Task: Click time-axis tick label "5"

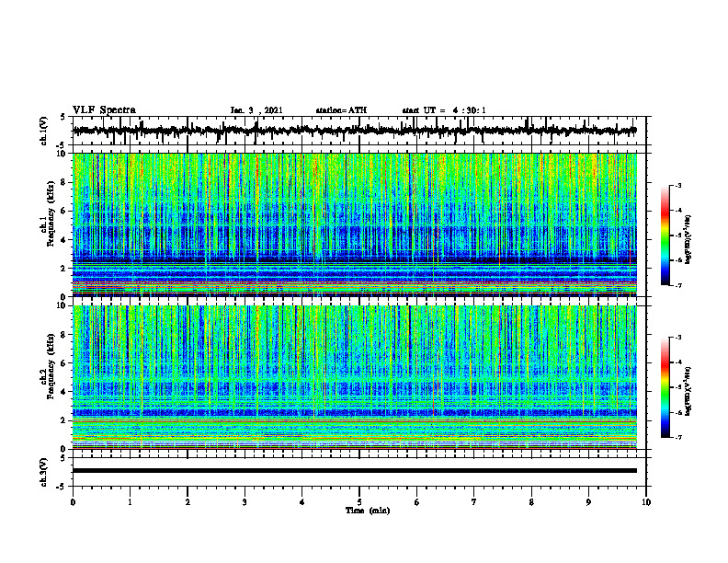Action: (359, 502)
